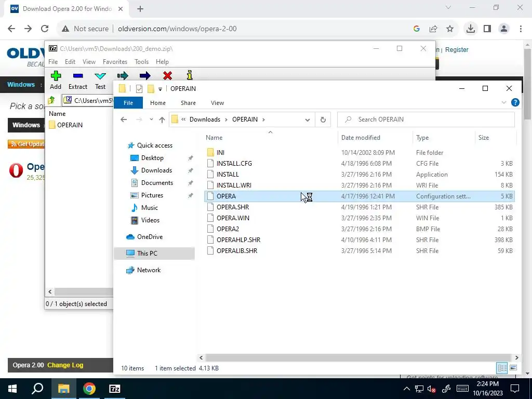Click the Add button in 7-Zip toolbar
Viewport: 532px width, 399px height.
pyautogui.click(x=56, y=80)
